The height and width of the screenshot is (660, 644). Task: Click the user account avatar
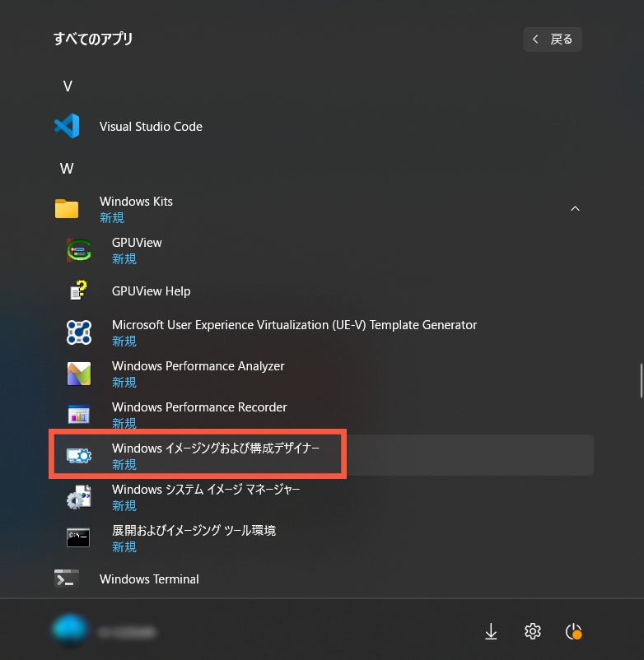(x=69, y=630)
